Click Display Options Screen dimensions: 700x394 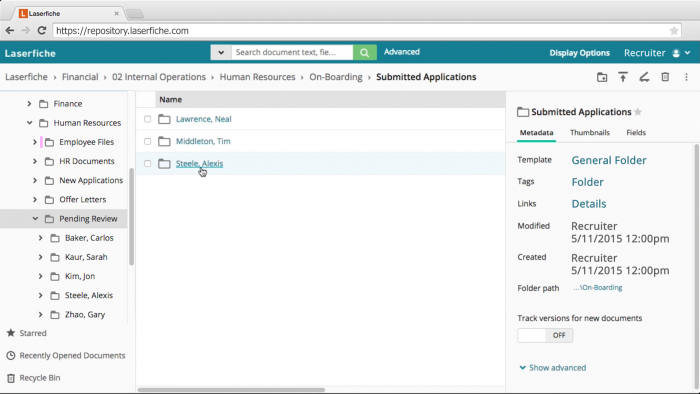coord(579,53)
